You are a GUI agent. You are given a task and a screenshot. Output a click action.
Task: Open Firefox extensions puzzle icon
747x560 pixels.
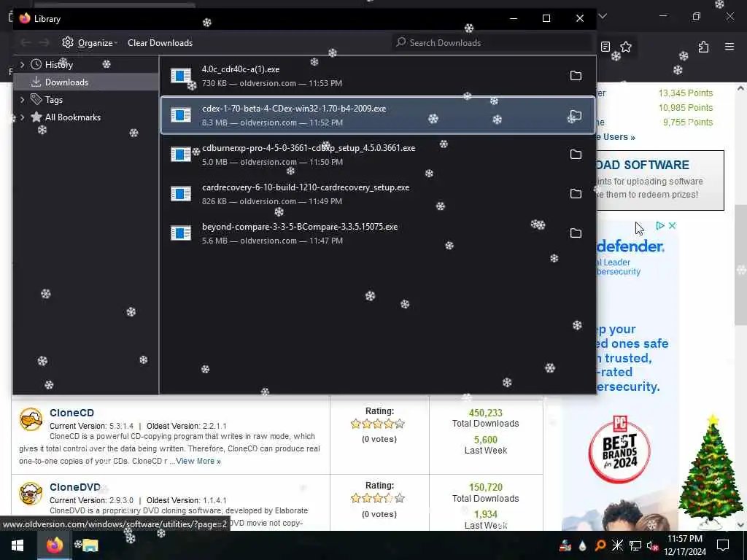(x=704, y=47)
